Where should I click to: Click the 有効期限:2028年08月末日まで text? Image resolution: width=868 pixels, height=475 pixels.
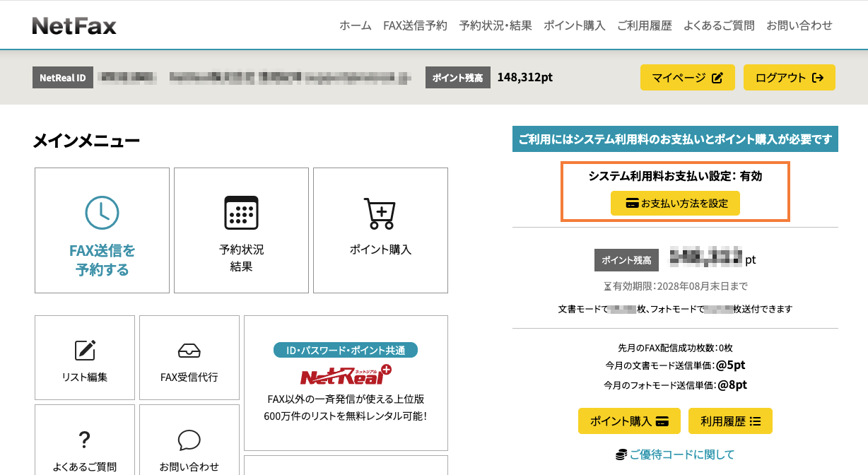point(675,286)
